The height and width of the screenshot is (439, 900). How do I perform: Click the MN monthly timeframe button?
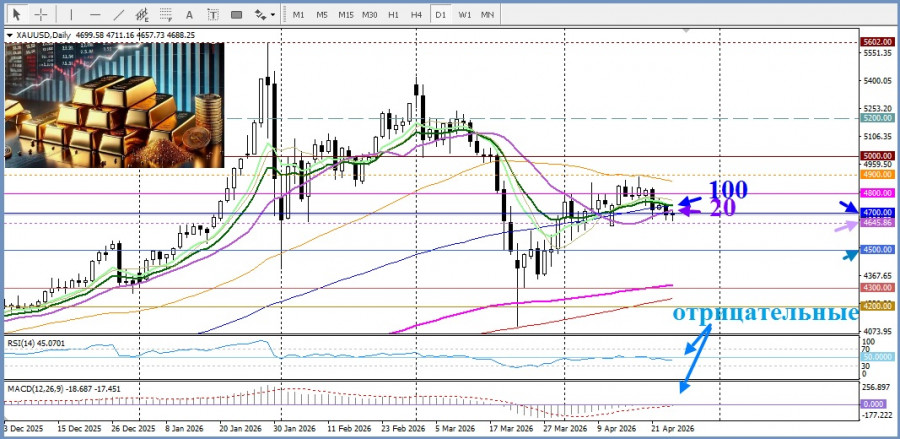488,15
